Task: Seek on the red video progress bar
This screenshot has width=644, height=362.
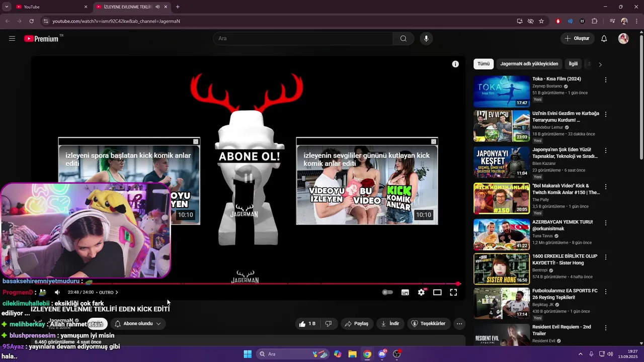Action: [245, 284]
